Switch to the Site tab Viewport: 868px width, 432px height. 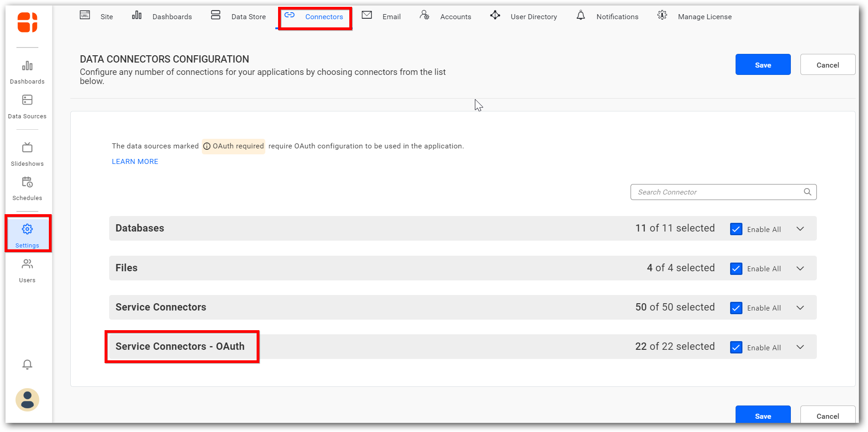pos(106,17)
